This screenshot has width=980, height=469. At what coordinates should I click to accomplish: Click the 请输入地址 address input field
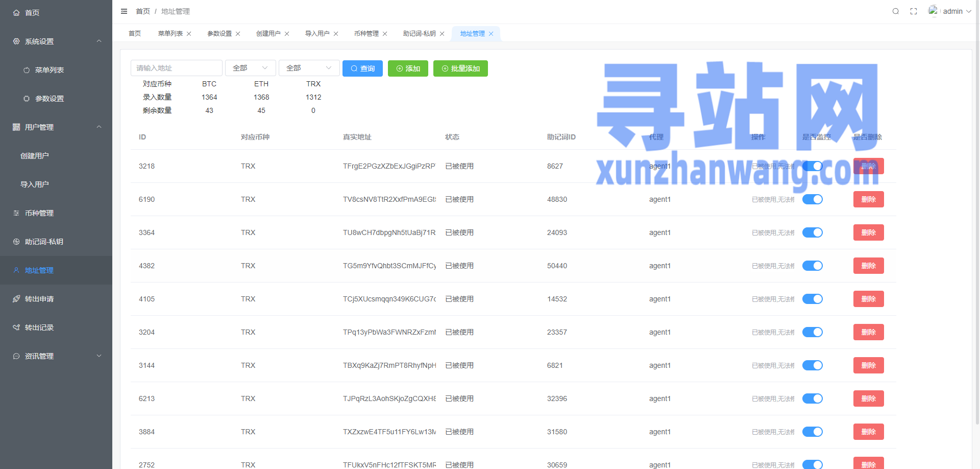pyautogui.click(x=177, y=68)
